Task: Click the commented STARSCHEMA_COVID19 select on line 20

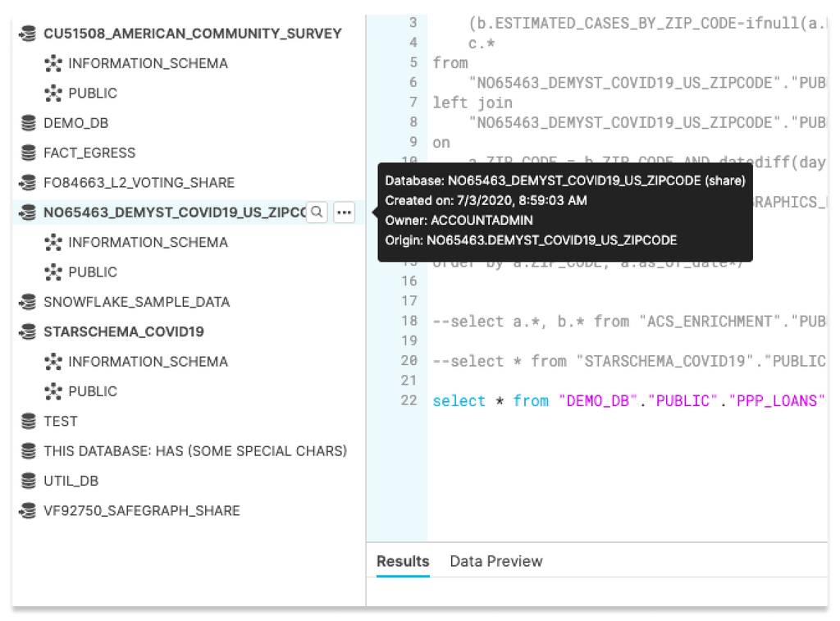Action: (x=629, y=361)
